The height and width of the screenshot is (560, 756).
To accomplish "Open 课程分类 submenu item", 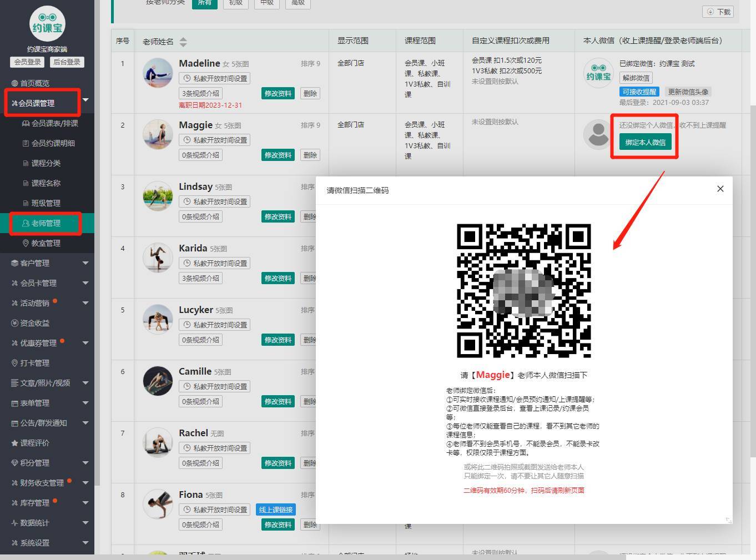I will (42, 163).
